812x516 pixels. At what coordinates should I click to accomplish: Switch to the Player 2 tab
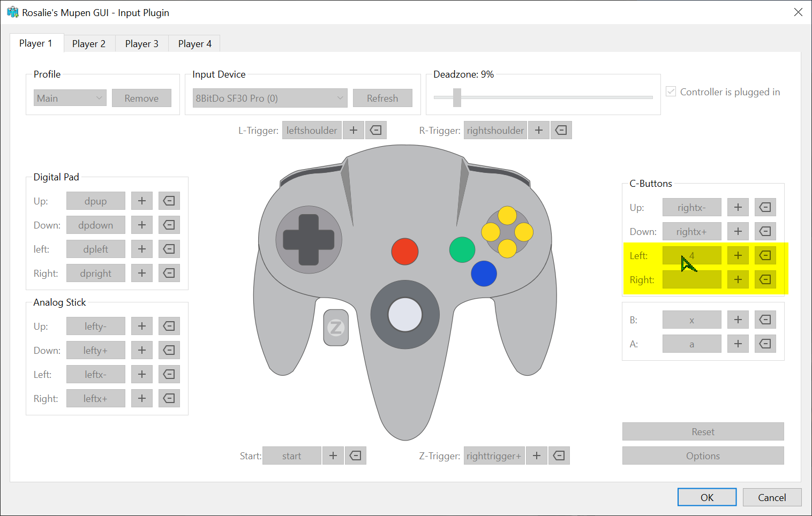[x=88, y=43]
